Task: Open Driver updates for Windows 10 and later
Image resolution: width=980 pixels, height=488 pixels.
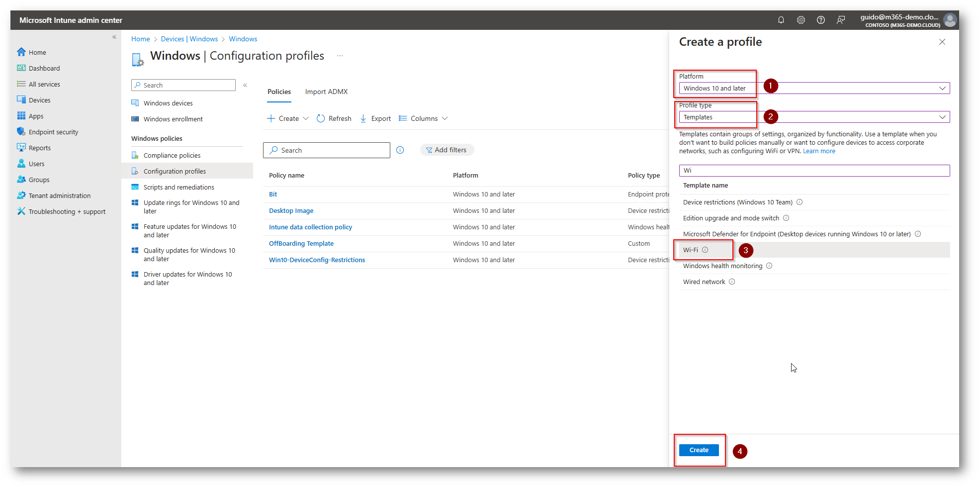Action: (x=187, y=278)
